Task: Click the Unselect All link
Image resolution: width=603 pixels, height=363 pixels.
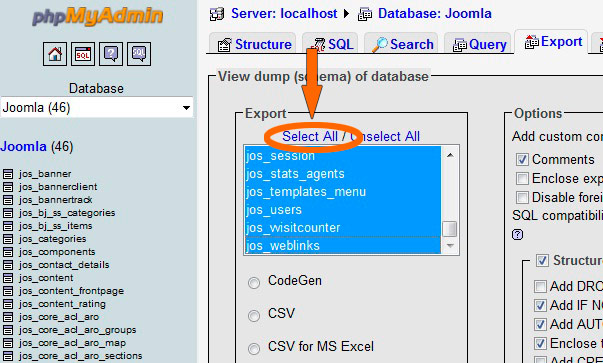Action: coord(385,136)
